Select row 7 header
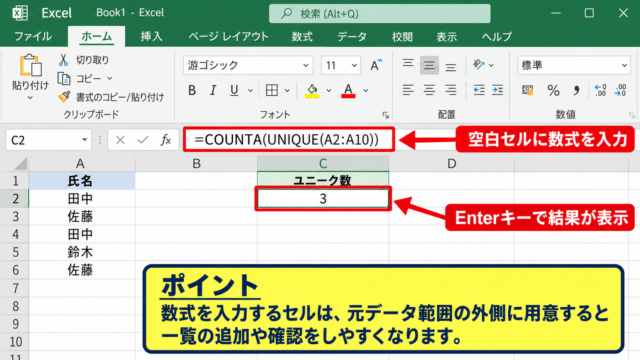This screenshot has height=360, width=640. [15, 288]
